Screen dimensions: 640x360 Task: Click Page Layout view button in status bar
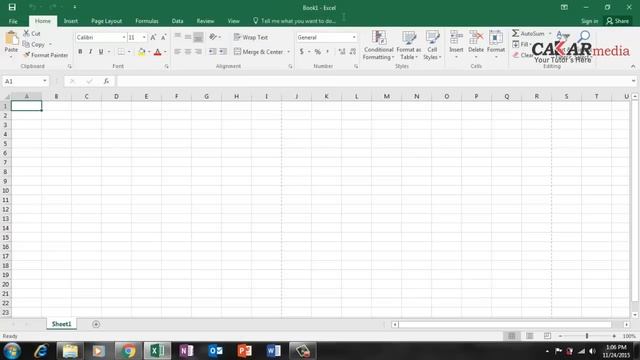529,336
